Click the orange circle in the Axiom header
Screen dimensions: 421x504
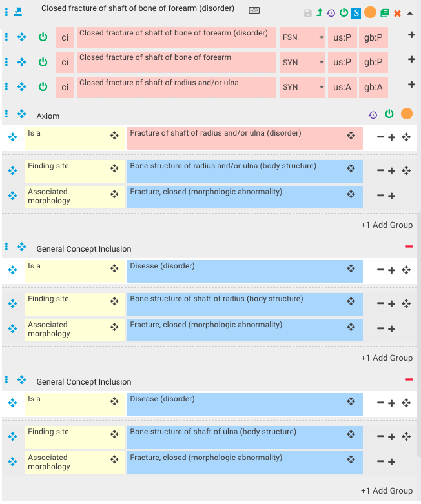point(407,114)
